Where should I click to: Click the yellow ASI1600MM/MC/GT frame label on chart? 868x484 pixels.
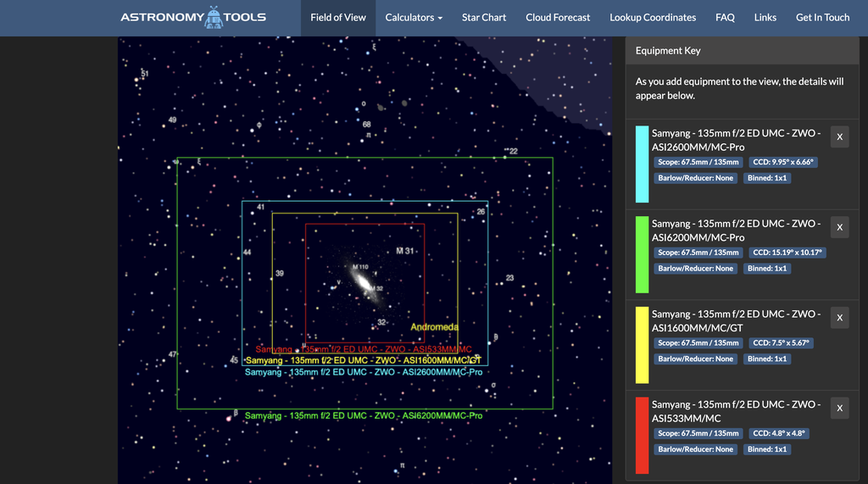(x=364, y=360)
